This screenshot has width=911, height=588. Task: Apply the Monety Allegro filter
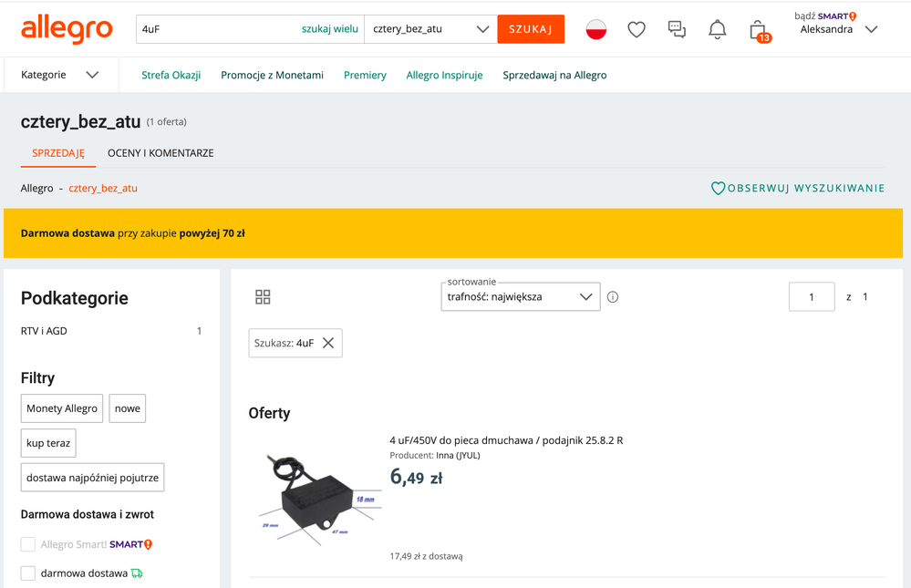[62, 408]
